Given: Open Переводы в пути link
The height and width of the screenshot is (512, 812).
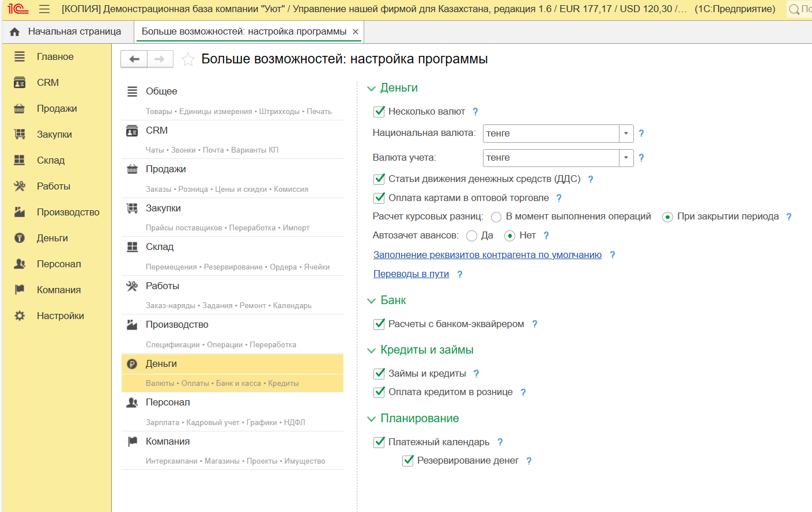Looking at the screenshot, I should tap(411, 274).
